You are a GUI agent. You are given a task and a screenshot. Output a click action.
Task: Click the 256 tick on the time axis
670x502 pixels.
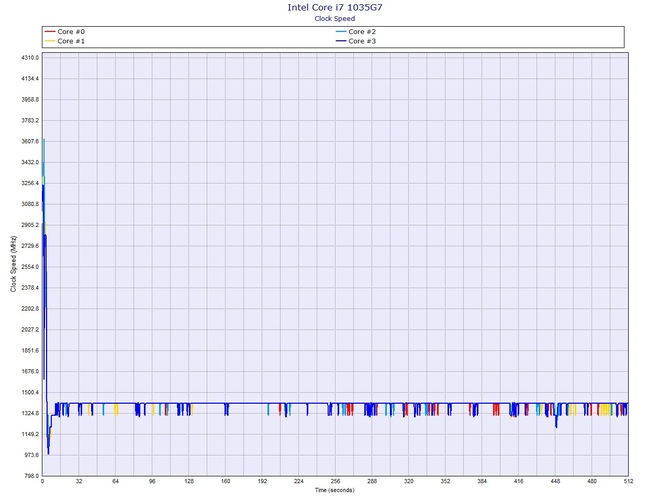[335, 481]
